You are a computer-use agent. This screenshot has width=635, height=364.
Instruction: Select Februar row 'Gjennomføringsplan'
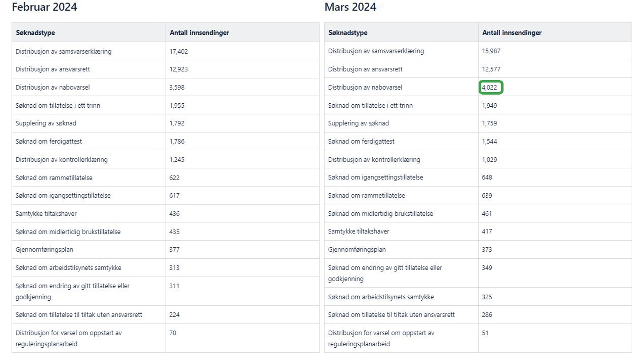click(x=165, y=249)
